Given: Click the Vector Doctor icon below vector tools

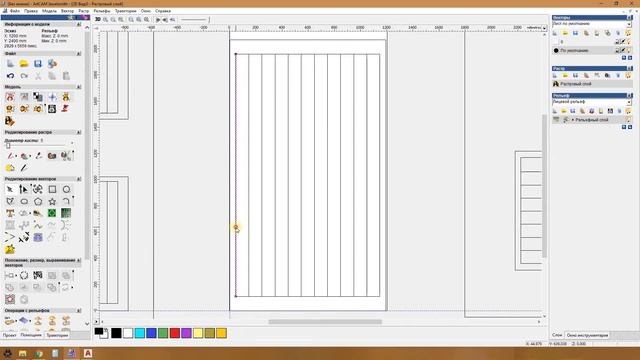Looking at the screenshot, I should pyautogui.click(x=10, y=249).
